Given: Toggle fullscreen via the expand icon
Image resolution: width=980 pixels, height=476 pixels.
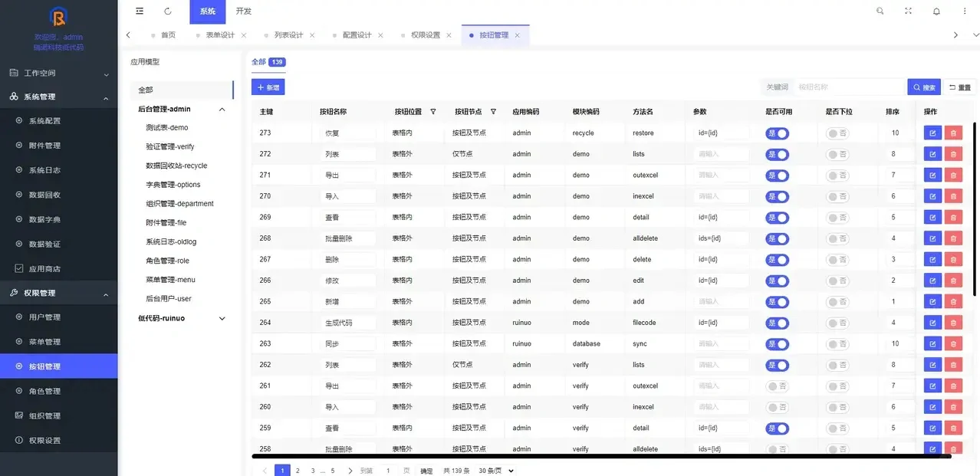Looking at the screenshot, I should [x=908, y=11].
